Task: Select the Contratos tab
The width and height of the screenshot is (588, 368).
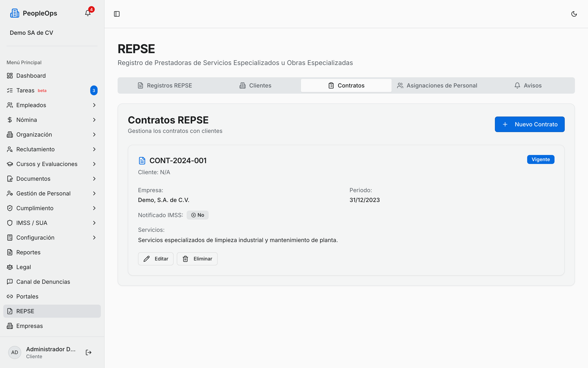Action: point(346,85)
